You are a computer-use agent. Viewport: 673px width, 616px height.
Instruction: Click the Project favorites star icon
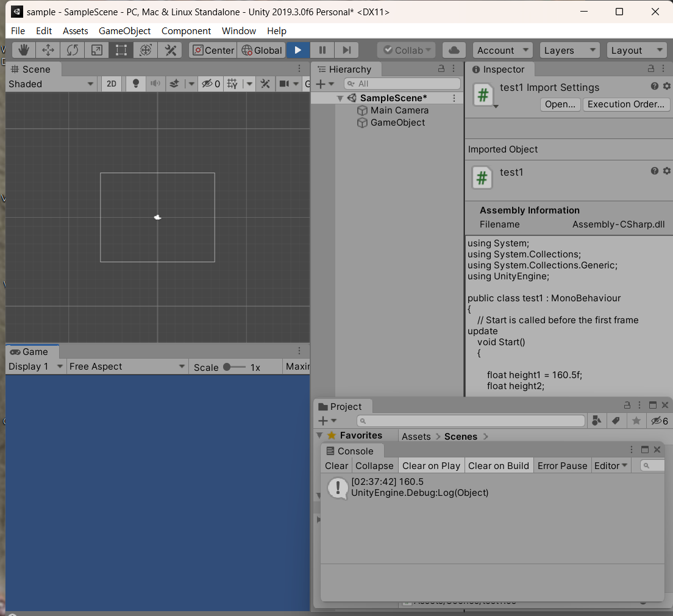[x=636, y=421]
